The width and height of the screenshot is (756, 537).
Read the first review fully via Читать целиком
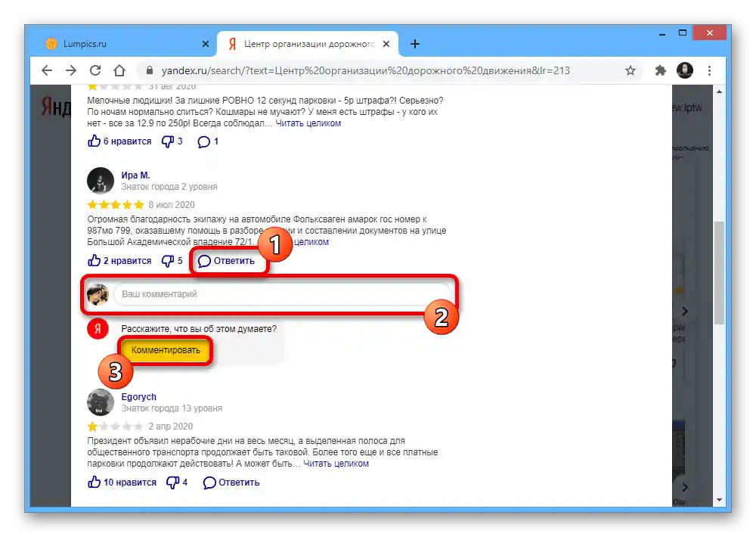(308, 123)
